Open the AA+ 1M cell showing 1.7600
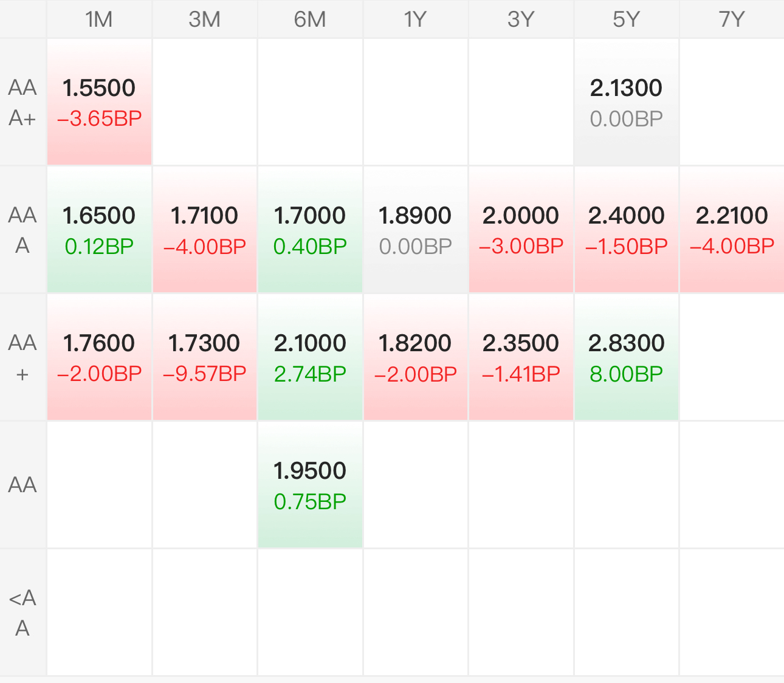Image resolution: width=784 pixels, height=683 pixels. [99, 357]
